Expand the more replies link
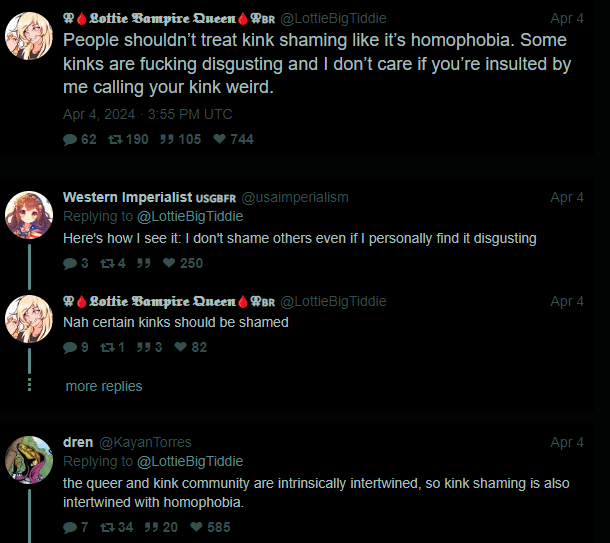The width and height of the screenshot is (610, 543). pyautogui.click(x=104, y=386)
